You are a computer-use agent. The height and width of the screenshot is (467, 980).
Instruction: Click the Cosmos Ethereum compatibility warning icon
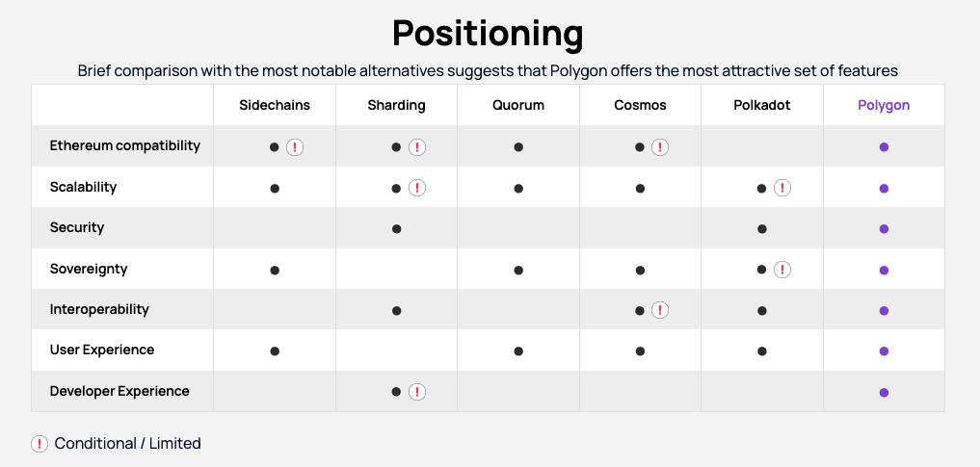point(660,147)
